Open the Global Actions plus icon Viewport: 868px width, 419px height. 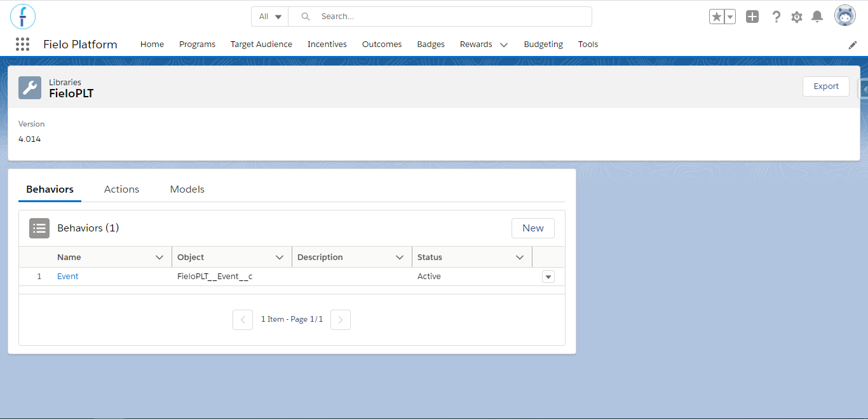pyautogui.click(x=752, y=17)
